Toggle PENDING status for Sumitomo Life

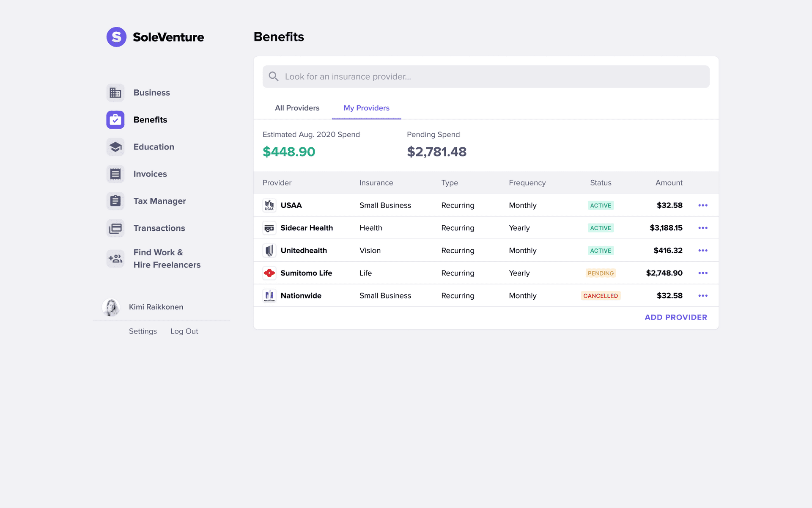point(601,273)
